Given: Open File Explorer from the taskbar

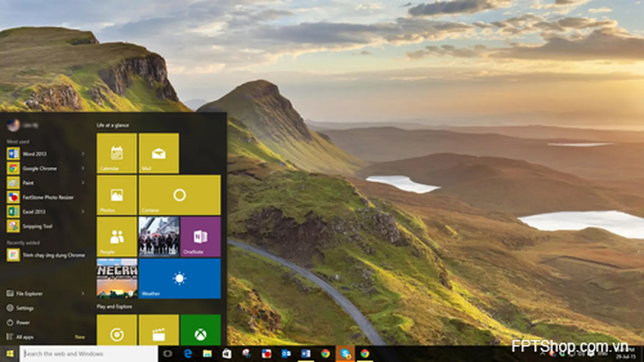Looking at the screenshot, I should click(207, 354).
